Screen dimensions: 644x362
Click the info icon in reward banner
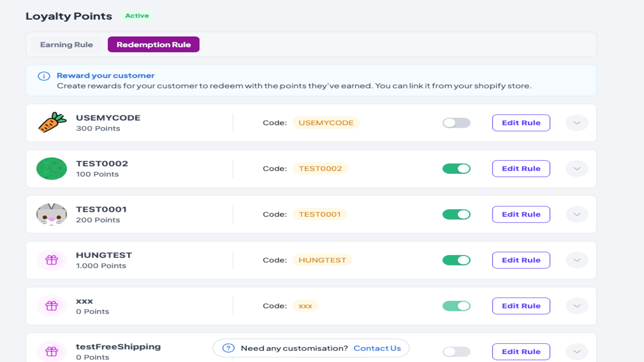tap(44, 76)
